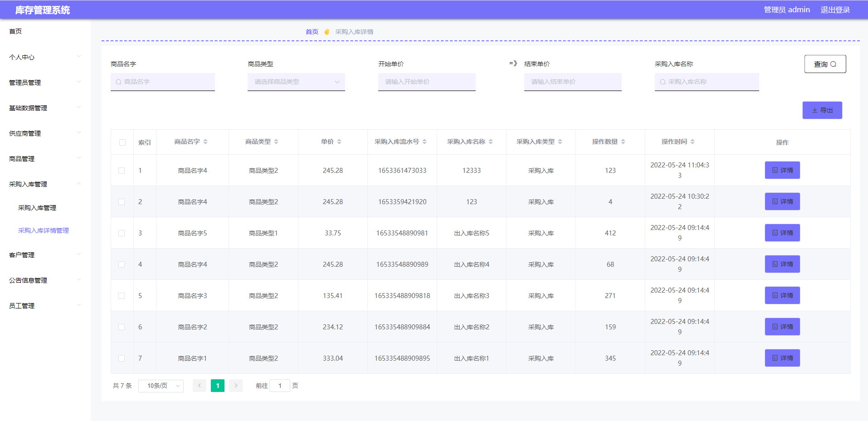Screen dimensions: 868x421
Task: Click the previous page arrow in pagination
Action: (x=200, y=386)
